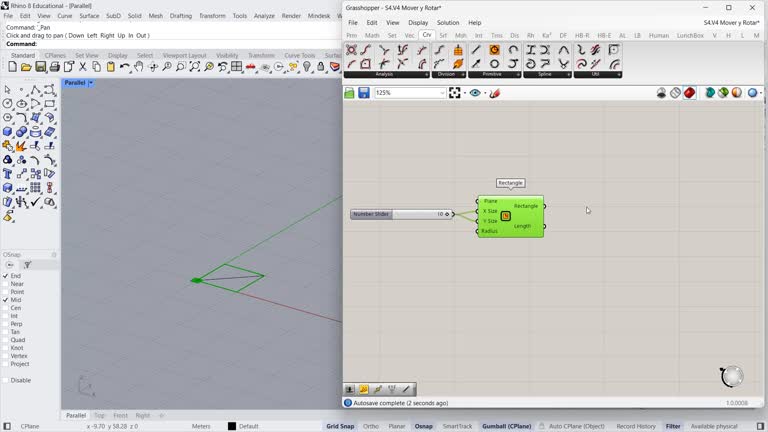Viewport: 768px width, 432px height.
Task: Click the Text object tool in left sidebar
Action: tap(8, 173)
